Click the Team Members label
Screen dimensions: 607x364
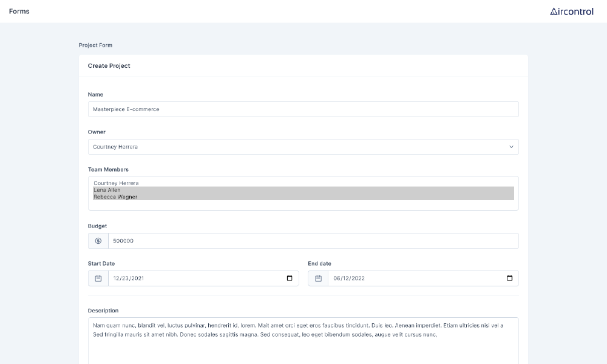[108, 170]
